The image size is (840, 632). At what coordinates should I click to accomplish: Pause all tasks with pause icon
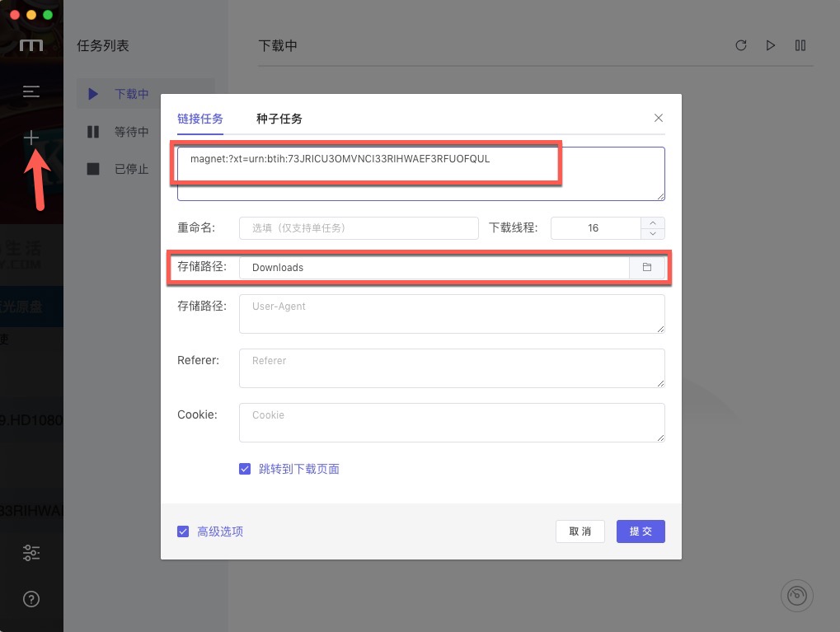[800, 45]
